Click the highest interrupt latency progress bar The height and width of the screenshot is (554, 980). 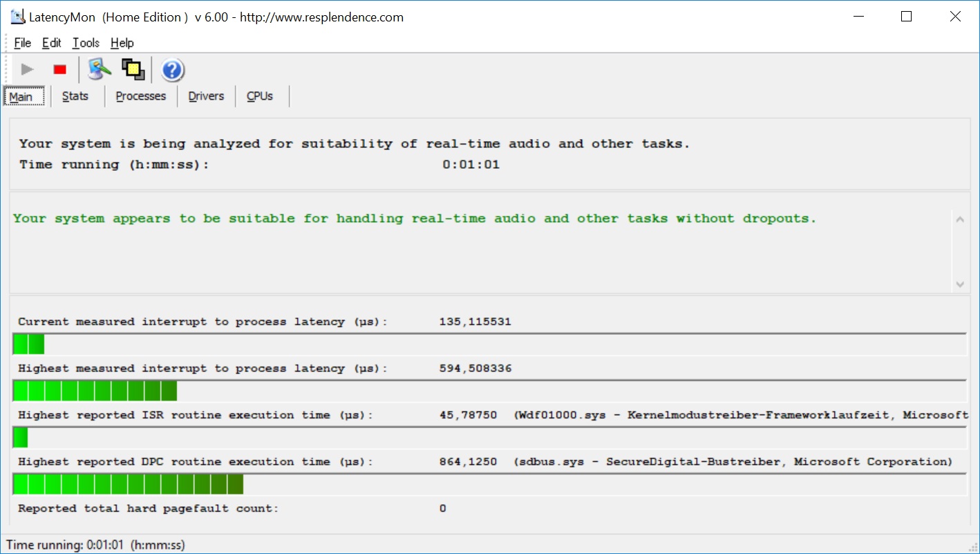point(489,391)
